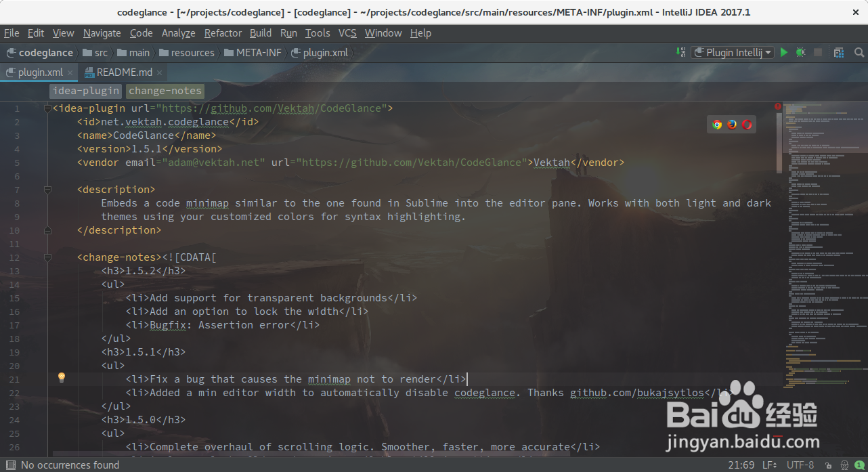
Task: Click the Make Project build icon
Action: 680,52
